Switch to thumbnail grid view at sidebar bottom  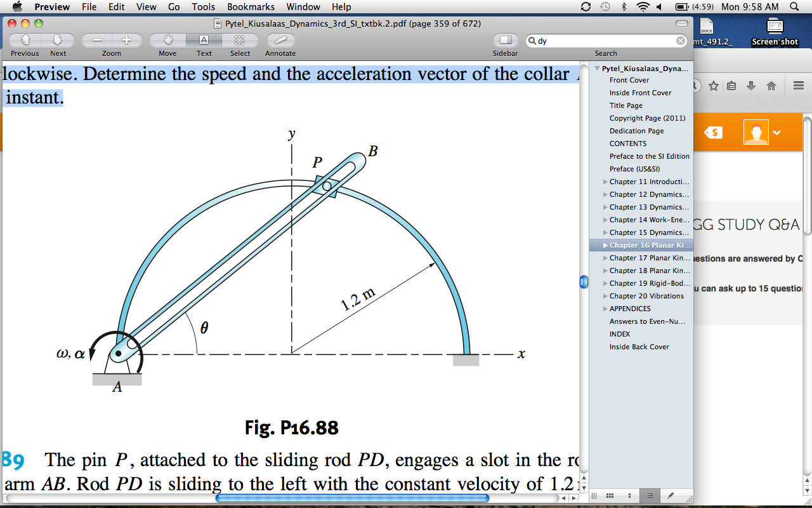click(x=610, y=495)
